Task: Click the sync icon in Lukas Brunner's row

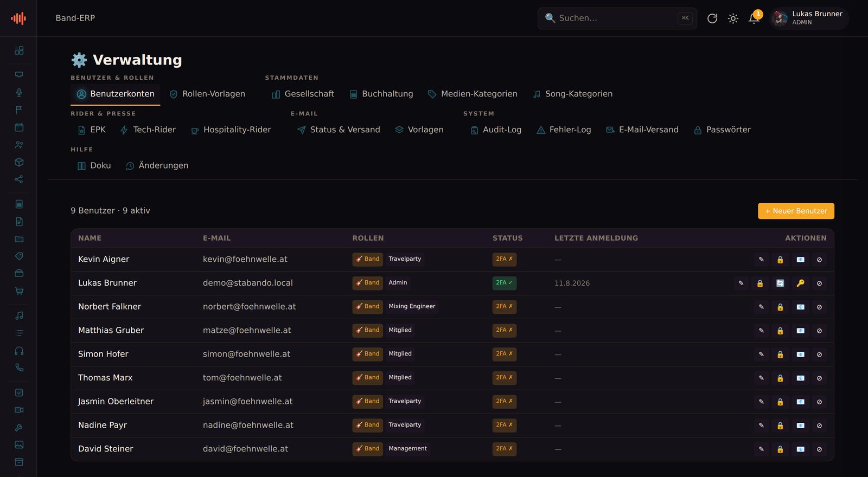Action: (x=780, y=283)
